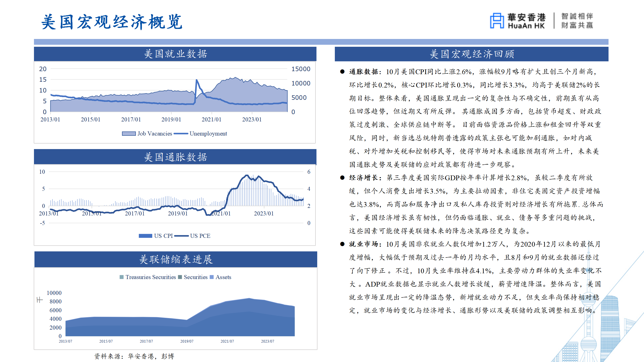Viewport: 644px width, 362px height.
Task: Click the -5 y-axis label in inflation chart
Action: click(x=42, y=223)
